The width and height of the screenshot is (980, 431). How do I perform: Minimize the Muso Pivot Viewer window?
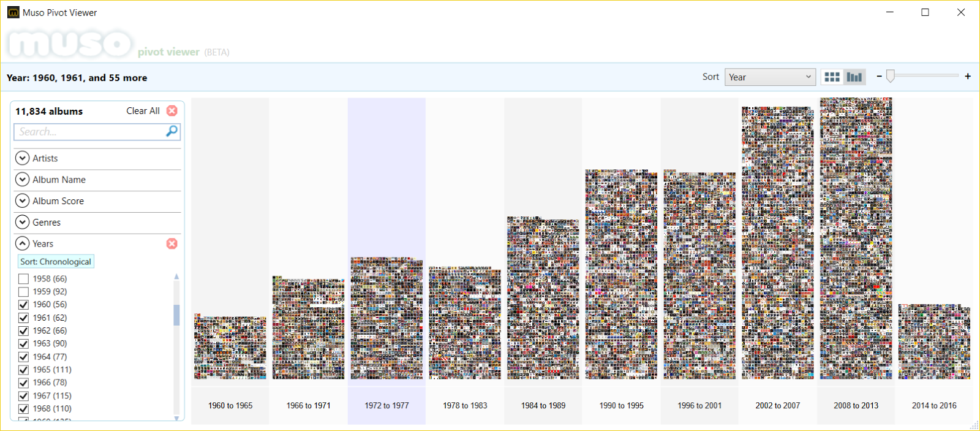[x=890, y=12]
